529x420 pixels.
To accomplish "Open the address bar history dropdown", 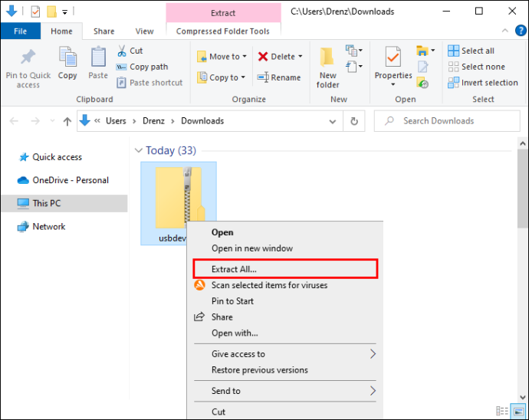I will point(332,121).
